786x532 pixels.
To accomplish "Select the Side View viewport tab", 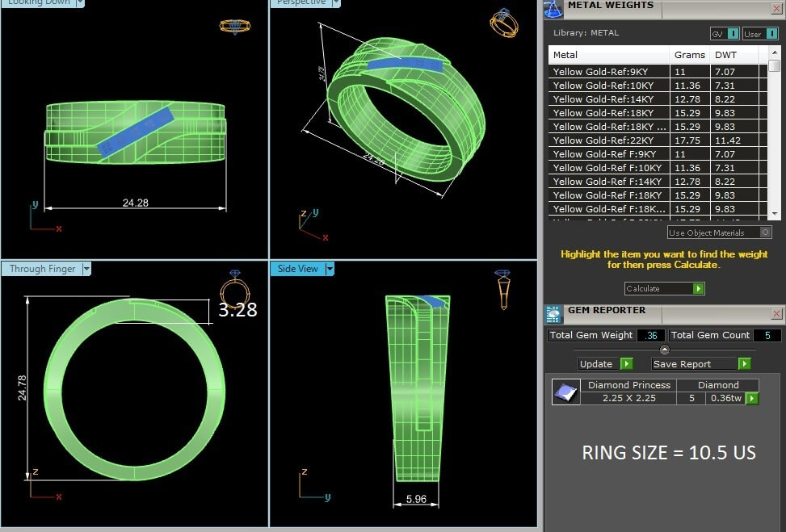I will [297, 269].
